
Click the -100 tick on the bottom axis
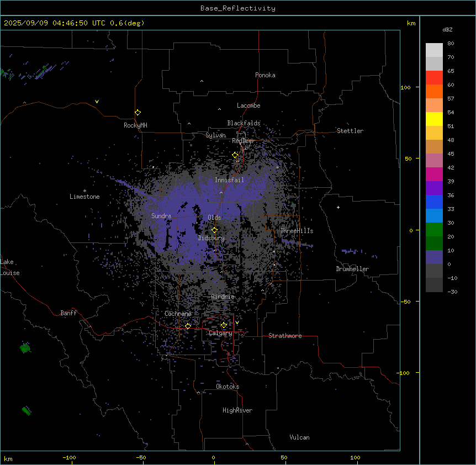(69, 457)
